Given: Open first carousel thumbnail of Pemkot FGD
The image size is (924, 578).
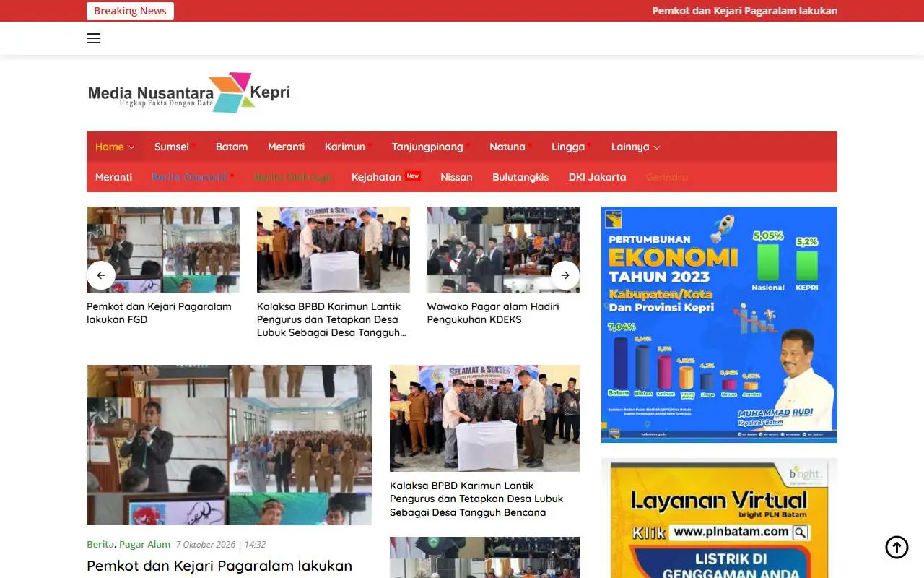Looking at the screenshot, I should [163, 250].
